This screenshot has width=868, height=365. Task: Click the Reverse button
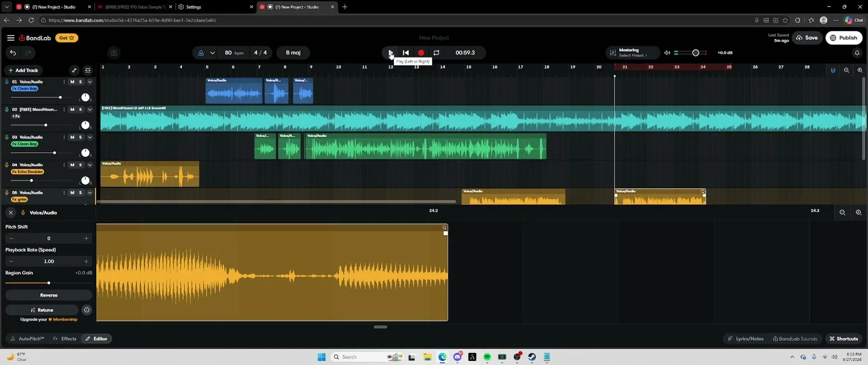49,295
